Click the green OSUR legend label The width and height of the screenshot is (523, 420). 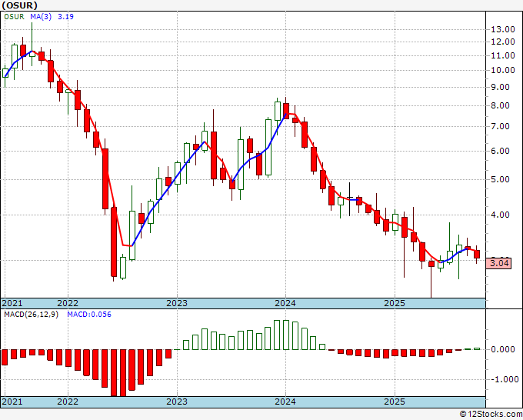(14, 16)
